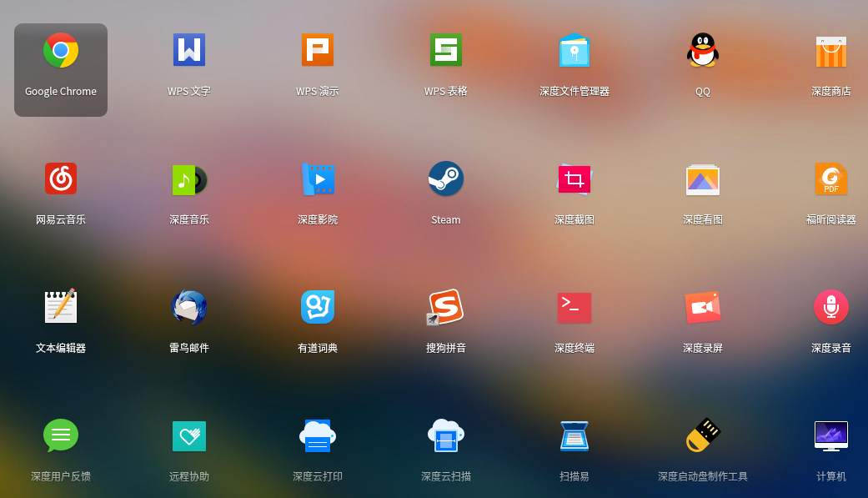Launch the 远程协助 remote assistance app
Image resolution: width=868 pixels, height=498 pixels.
189,436
